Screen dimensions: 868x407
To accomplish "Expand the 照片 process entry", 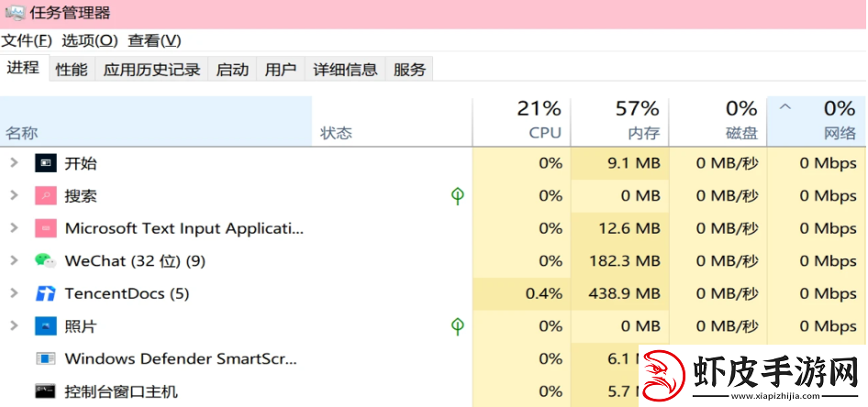I will coord(15,325).
